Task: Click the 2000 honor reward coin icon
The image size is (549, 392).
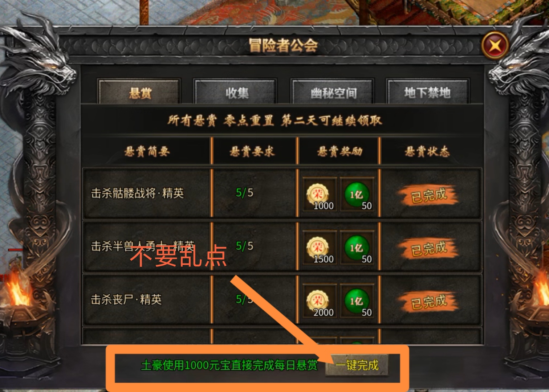Action: tap(318, 301)
